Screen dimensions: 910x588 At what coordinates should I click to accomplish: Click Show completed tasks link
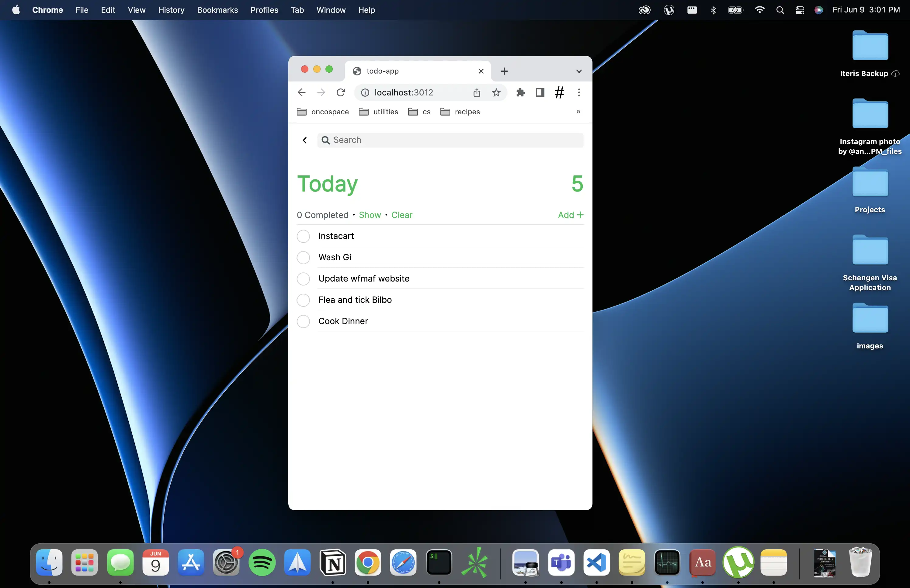[370, 215]
